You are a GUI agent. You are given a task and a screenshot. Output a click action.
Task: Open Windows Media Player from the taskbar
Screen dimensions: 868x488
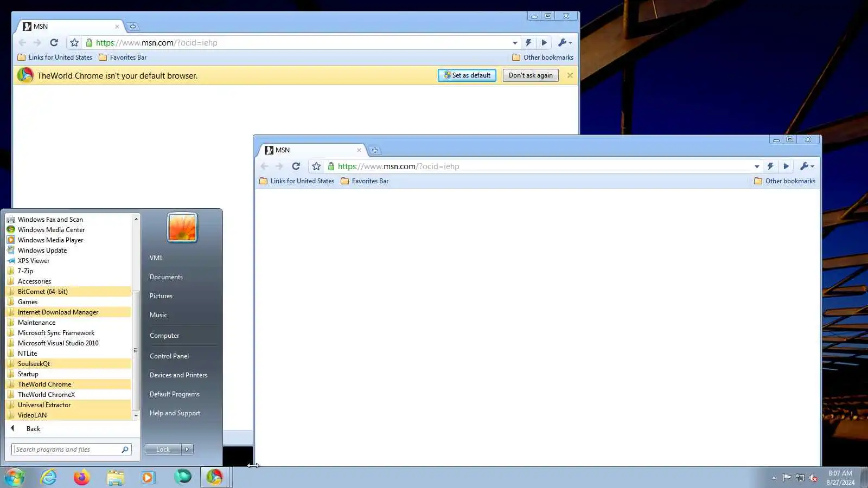coord(148,477)
